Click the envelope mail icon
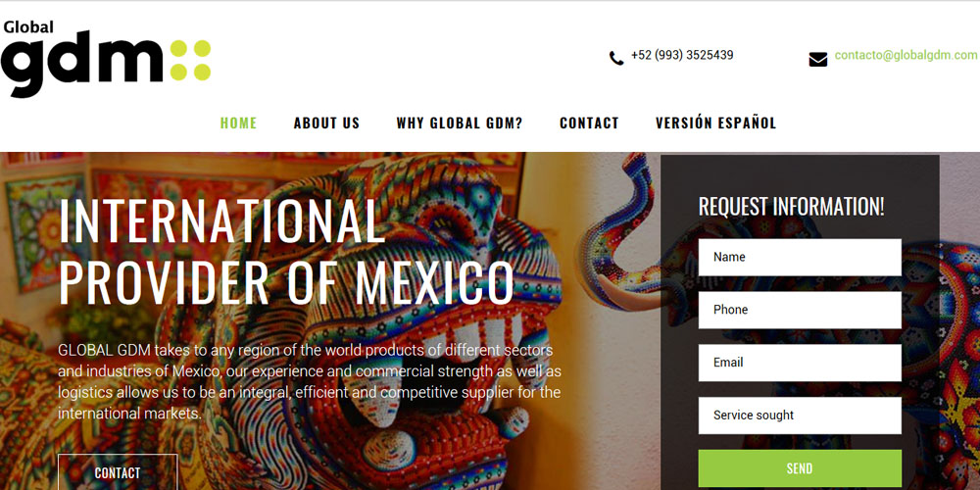The height and width of the screenshot is (490, 980). [x=818, y=60]
